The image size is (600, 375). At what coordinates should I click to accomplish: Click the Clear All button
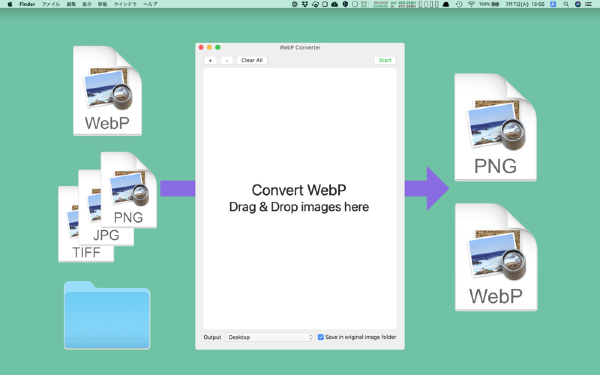pos(252,60)
